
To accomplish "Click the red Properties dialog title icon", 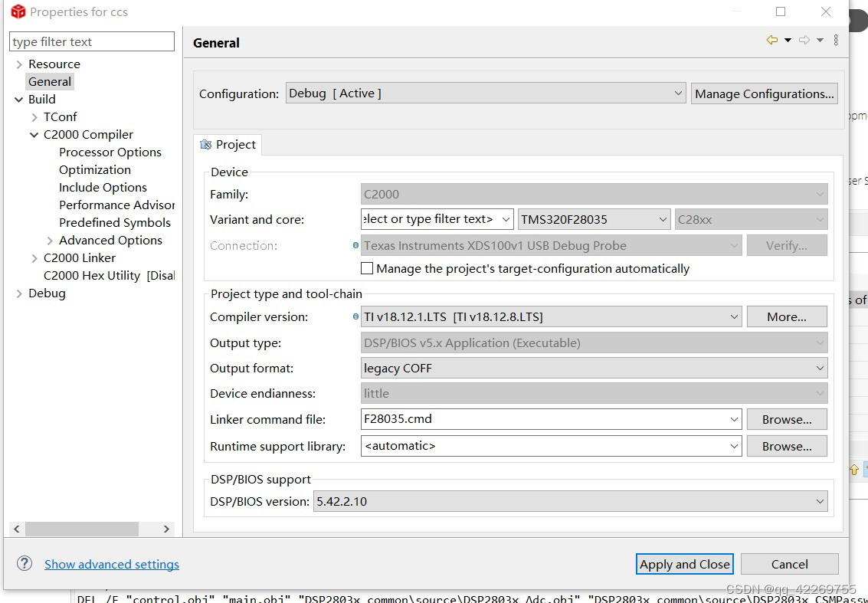I will point(17,11).
